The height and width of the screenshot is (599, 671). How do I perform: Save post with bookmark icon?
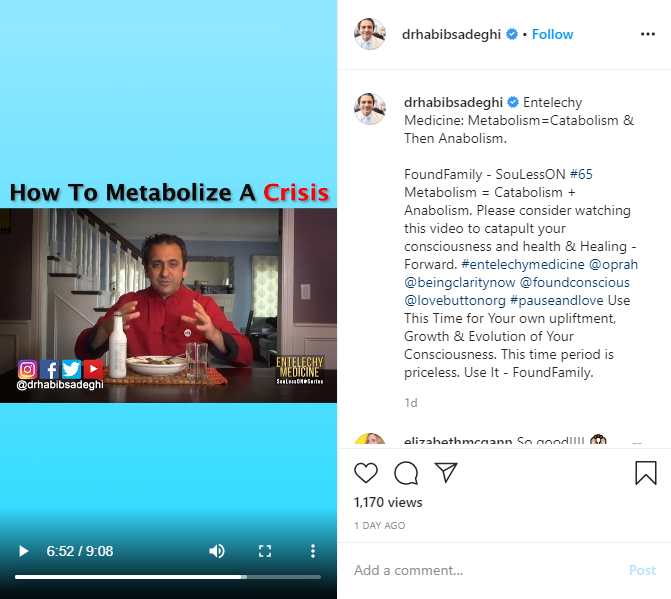(646, 473)
